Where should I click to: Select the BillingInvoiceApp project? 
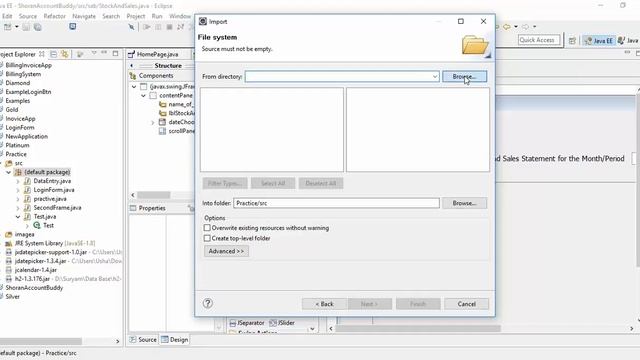pos(29,65)
